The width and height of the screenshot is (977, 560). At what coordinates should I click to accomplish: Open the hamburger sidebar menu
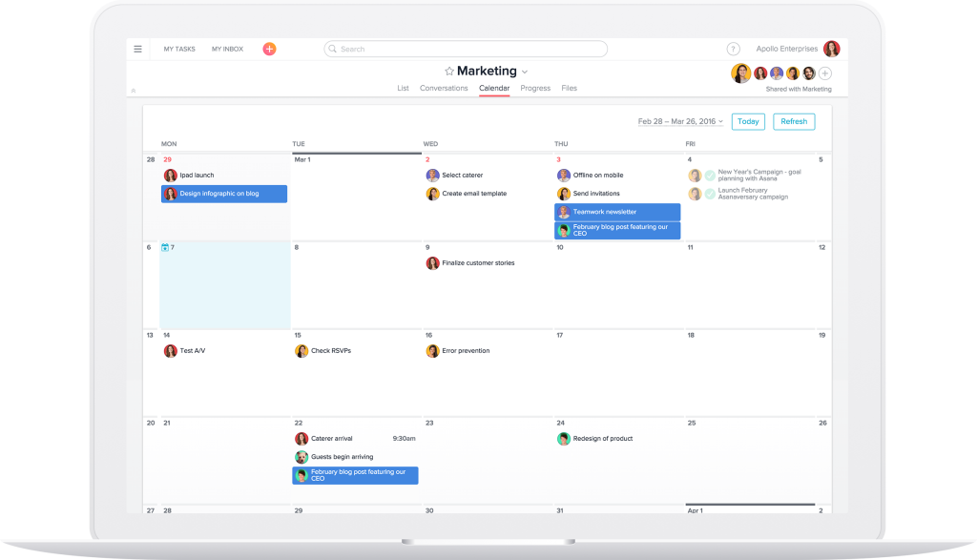tap(138, 49)
